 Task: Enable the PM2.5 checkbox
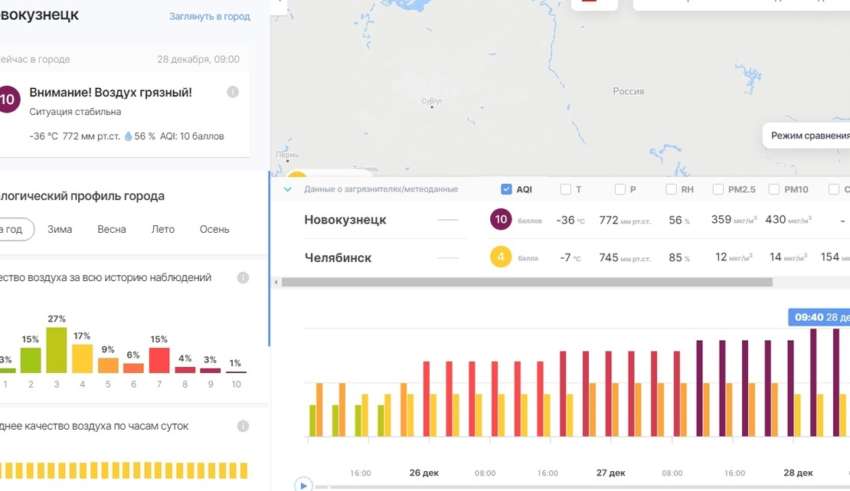pyautogui.click(x=719, y=189)
